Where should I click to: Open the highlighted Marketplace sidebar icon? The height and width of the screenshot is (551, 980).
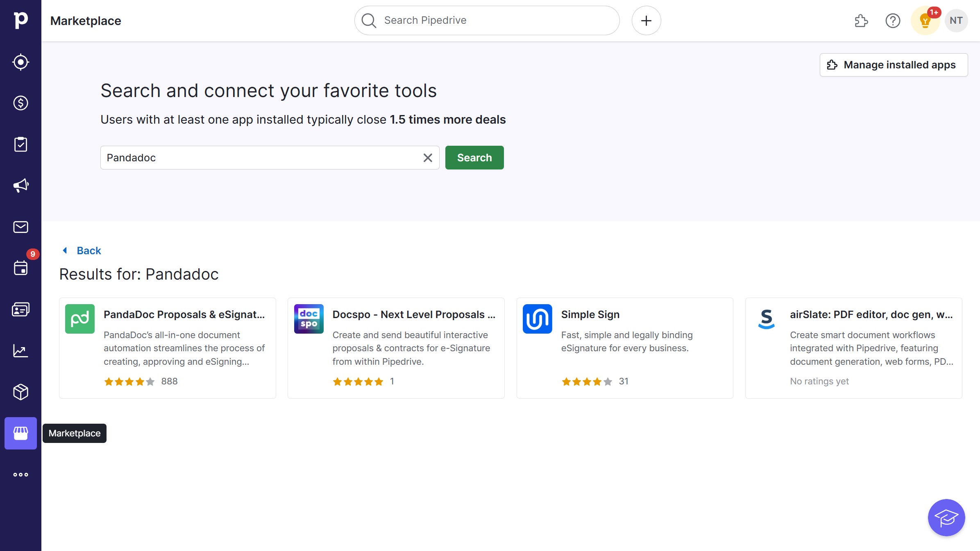[x=20, y=433]
